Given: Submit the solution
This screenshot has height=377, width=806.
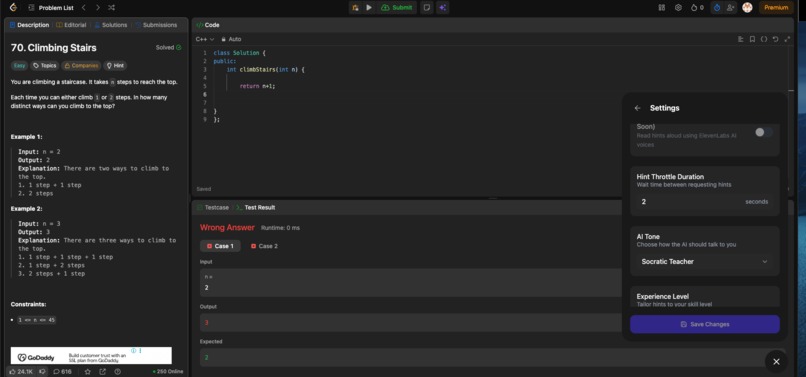Looking at the screenshot, I should (x=397, y=8).
